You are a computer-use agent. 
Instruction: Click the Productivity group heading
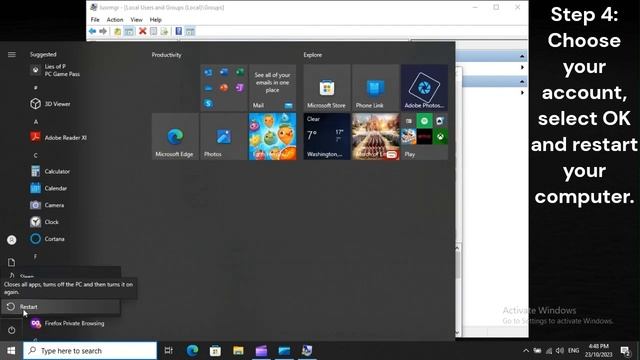point(167,55)
